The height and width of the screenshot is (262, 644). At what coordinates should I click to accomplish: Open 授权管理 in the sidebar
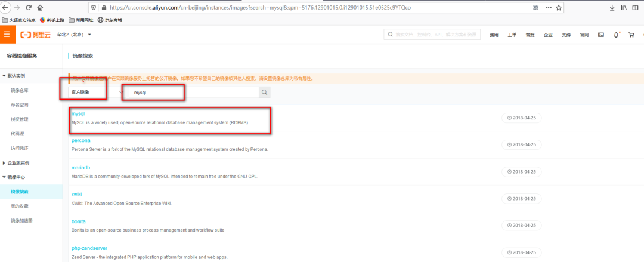20,119
